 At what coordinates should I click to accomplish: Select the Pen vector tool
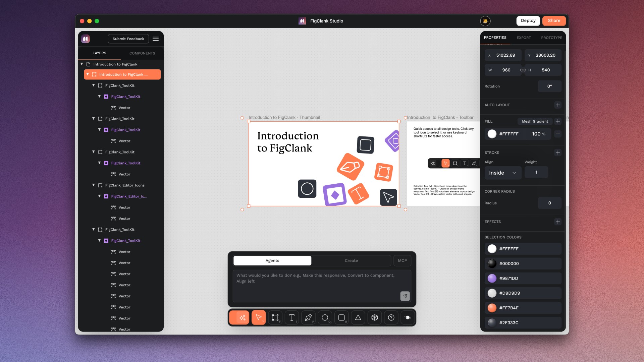tap(308, 317)
